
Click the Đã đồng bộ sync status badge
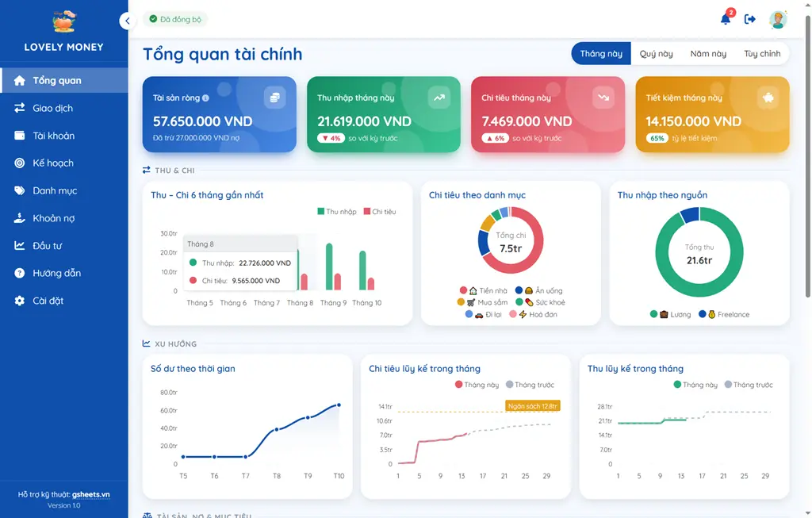click(x=175, y=19)
